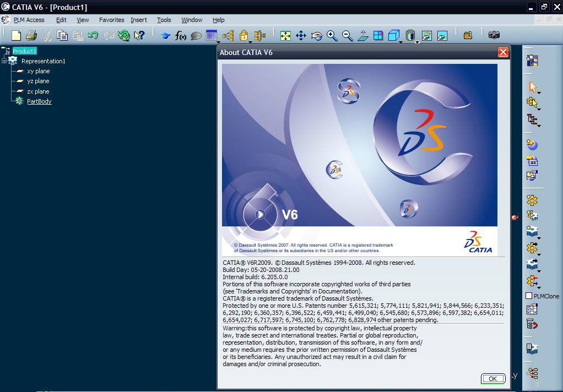Select the xy plane tree item
The width and height of the screenshot is (563, 392).
point(39,71)
